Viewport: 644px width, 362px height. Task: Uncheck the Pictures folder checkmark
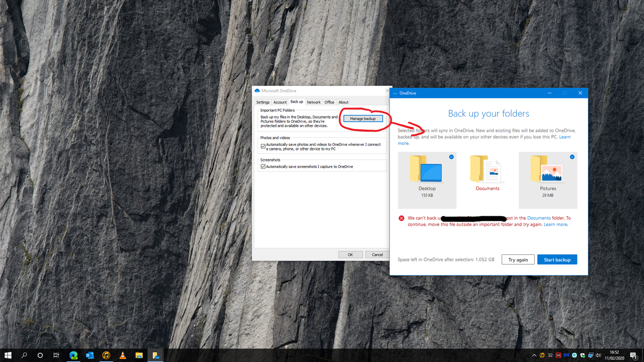click(572, 157)
